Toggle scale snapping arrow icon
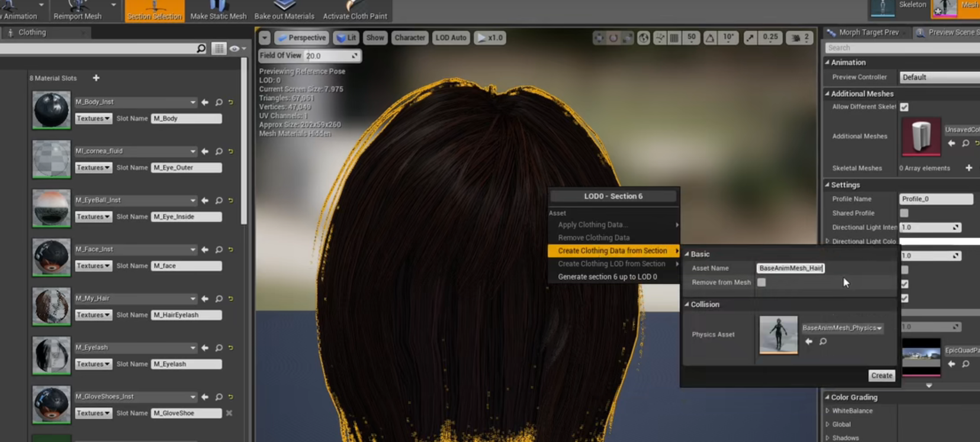Image resolution: width=980 pixels, height=442 pixels. point(750,38)
